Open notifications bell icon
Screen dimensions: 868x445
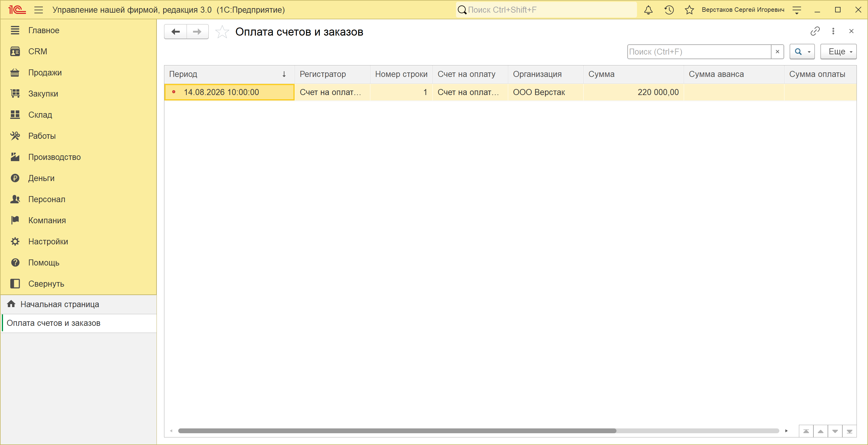(648, 10)
